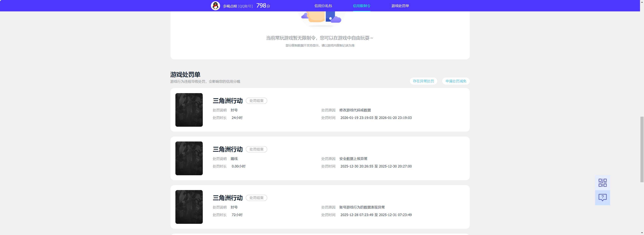Click 处罚结束 badge on 修改游戏代码 card
This screenshot has height=235, width=644.
coord(257,101)
